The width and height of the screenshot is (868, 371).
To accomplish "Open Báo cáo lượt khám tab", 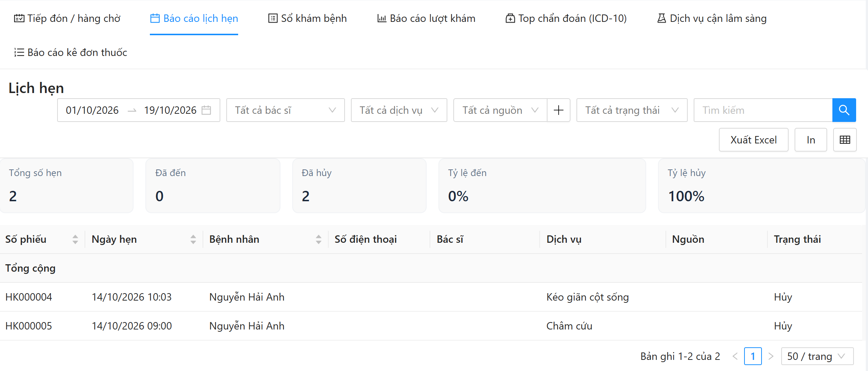I will point(426,18).
